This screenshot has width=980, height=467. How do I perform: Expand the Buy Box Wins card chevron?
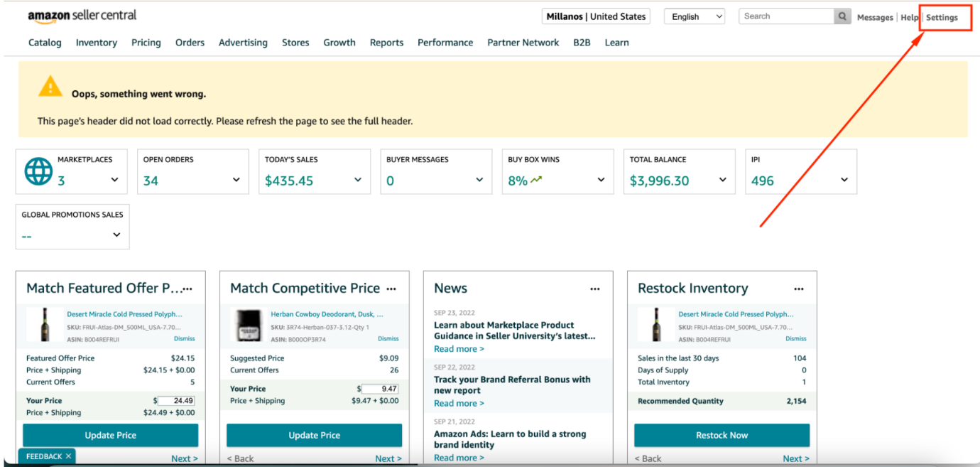pyautogui.click(x=601, y=180)
